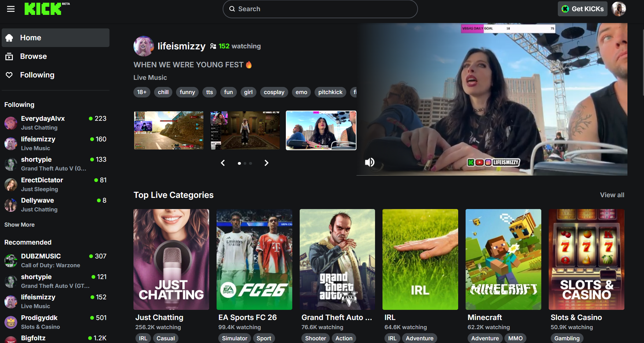Viewport: 644px width, 343px height.
Task: Click the MMO tag under Minecraft
Action: click(516, 338)
